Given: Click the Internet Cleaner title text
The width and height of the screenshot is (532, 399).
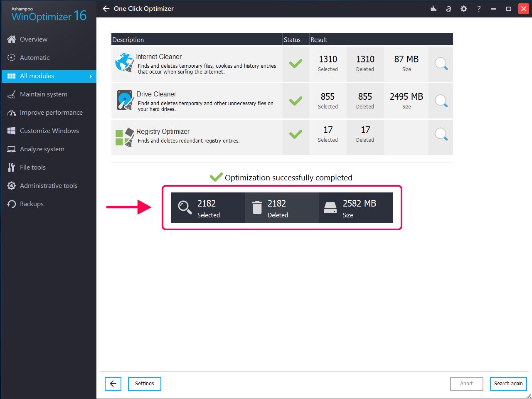Looking at the screenshot, I should tap(159, 57).
